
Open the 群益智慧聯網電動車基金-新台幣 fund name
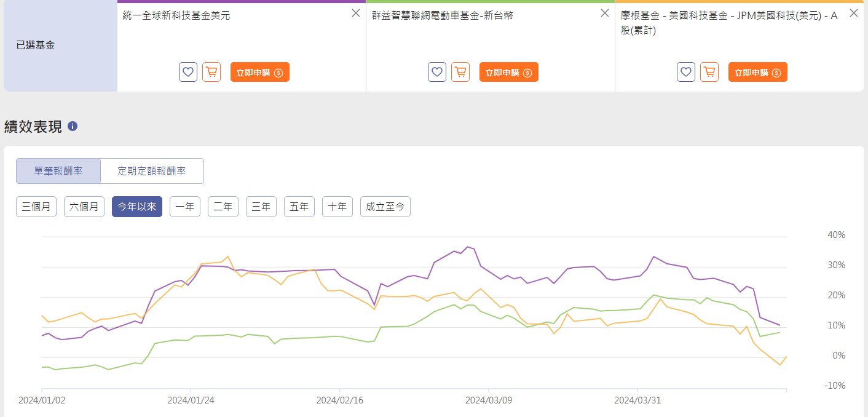(x=443, y=16)
